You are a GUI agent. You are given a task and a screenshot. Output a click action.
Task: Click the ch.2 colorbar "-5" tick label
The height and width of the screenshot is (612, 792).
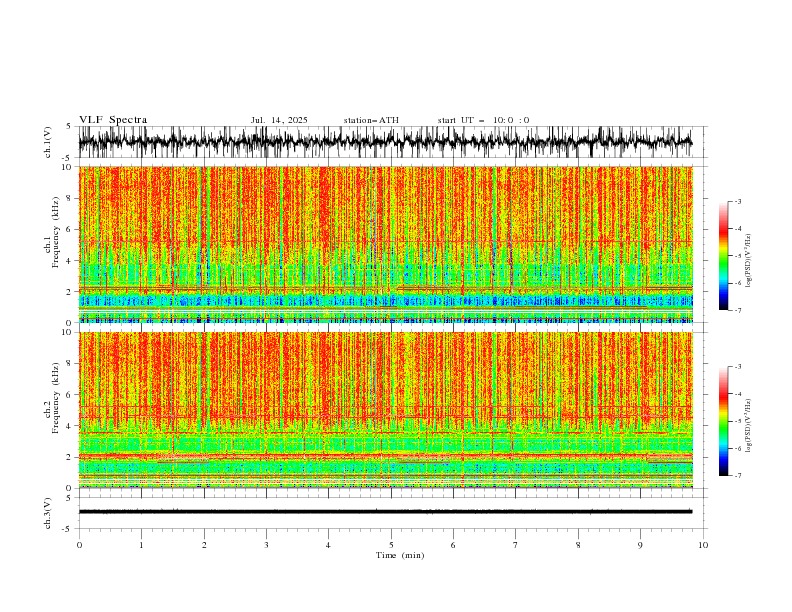point(738,421)
